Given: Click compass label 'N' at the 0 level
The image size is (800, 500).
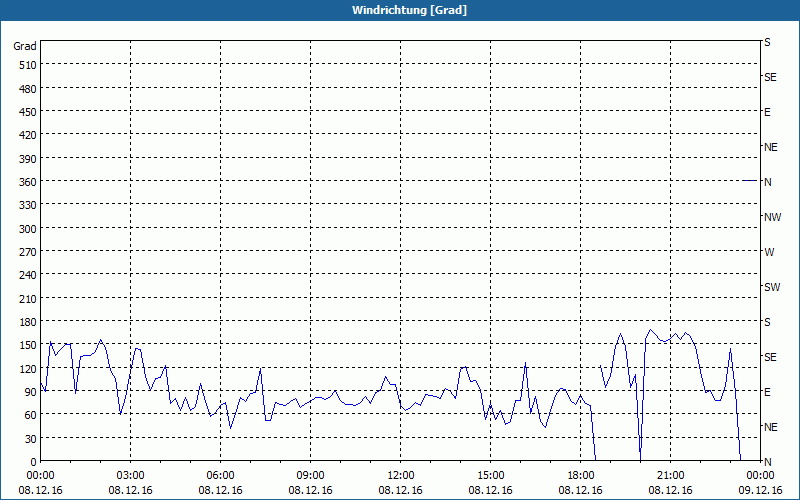Looking at the screenshot, I should coord(768,462).
